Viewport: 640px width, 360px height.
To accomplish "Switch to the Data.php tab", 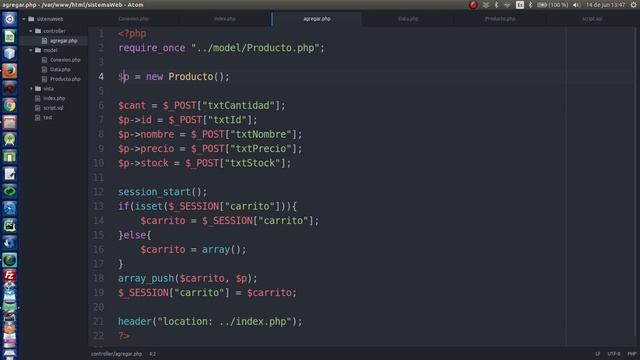I will pyautogui.click(x=408, y=19).
